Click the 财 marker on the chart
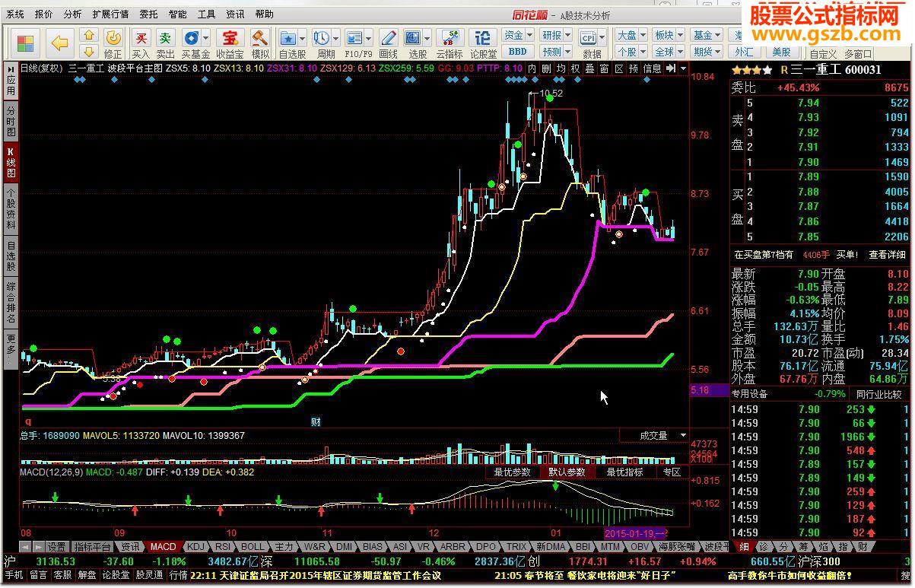This screenshot has width=915, height=588. pyautogui.click(x=316, y=421)
